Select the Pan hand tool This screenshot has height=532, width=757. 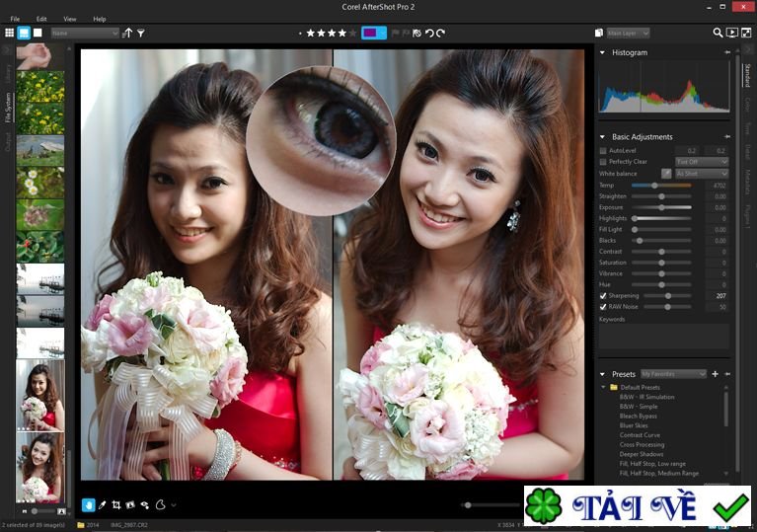pyautogui.click(x=88, y=504)
